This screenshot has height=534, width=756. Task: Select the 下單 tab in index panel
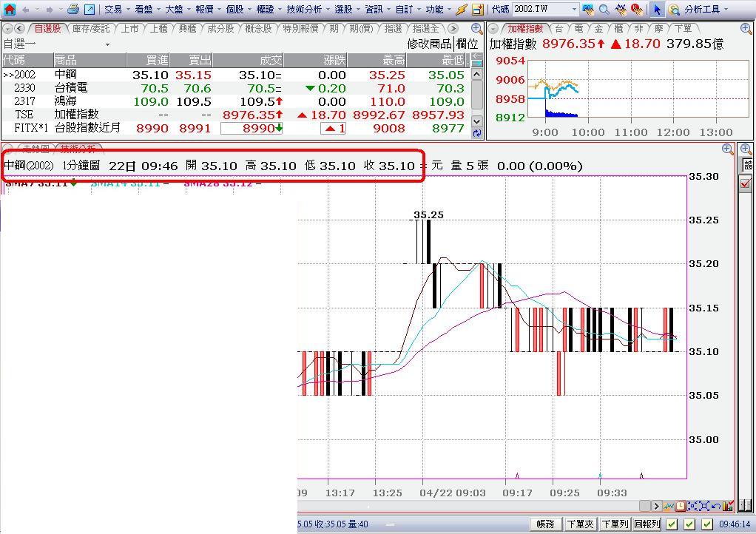683,29
